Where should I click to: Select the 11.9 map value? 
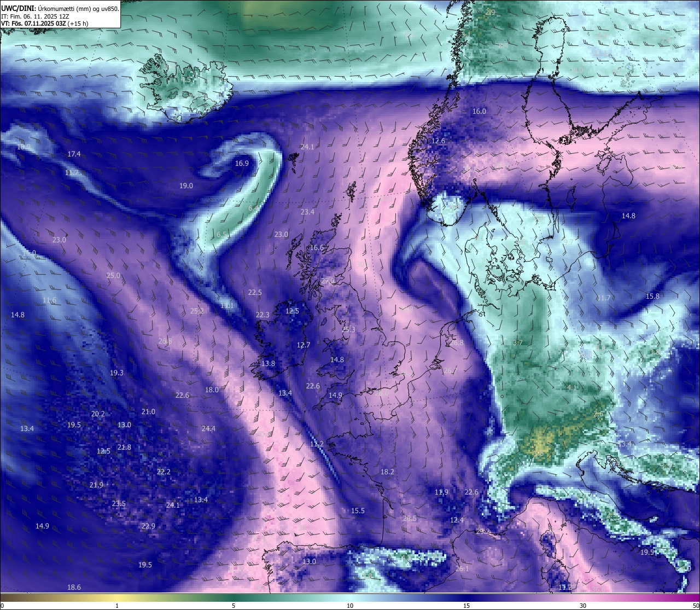441,492
